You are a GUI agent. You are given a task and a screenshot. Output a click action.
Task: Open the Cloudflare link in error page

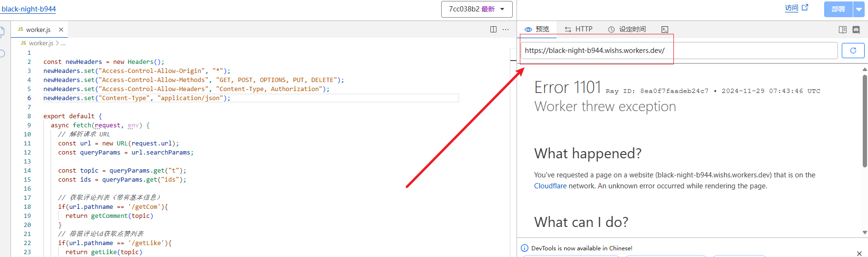(550, 186)
